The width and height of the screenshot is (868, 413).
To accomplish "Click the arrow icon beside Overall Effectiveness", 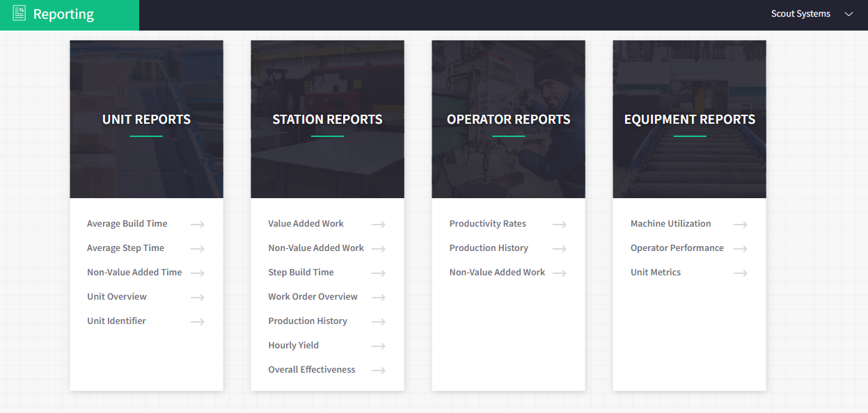I will (x=379, y=371).
